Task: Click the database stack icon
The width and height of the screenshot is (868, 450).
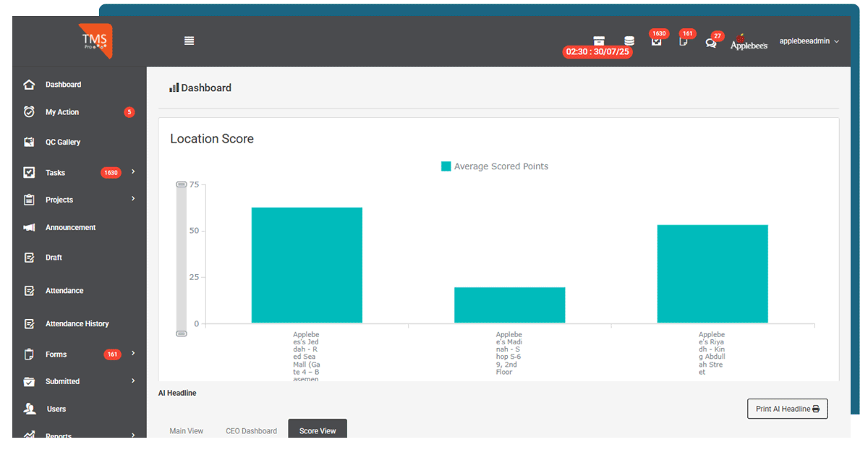Action: coord(629,41)
